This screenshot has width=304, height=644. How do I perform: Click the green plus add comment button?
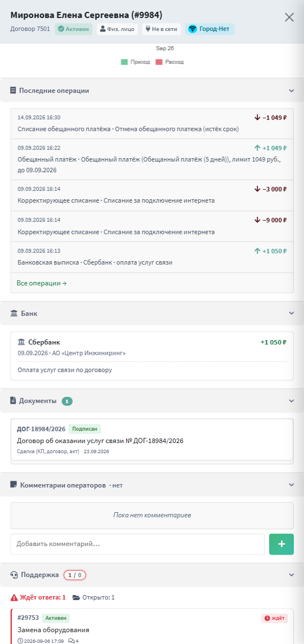(x=281, y=544)
